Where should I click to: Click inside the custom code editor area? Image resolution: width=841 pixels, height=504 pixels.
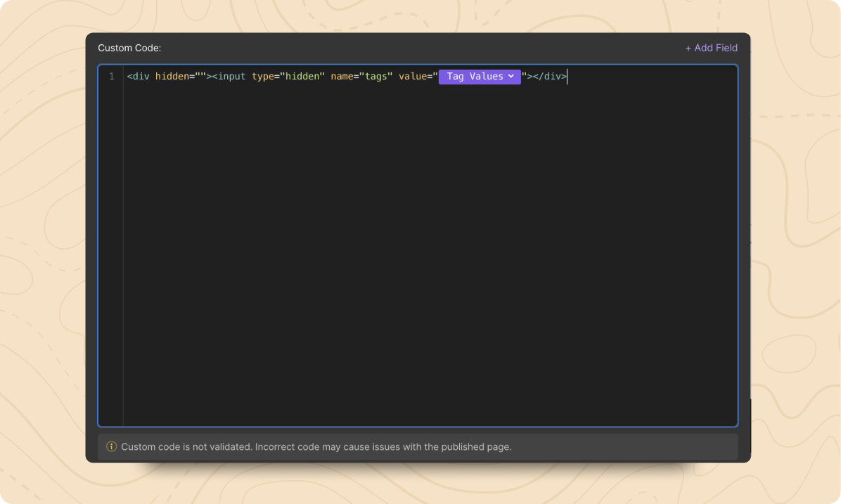click(418, 245)
